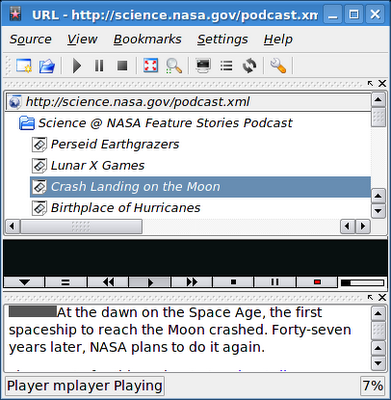Click the player playlist lines button

coord(66,282)
